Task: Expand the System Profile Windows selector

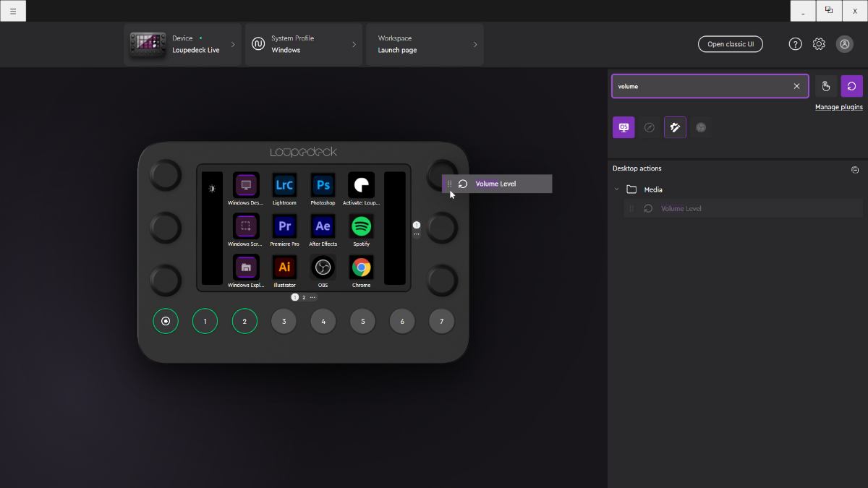Action: (303, 44)
